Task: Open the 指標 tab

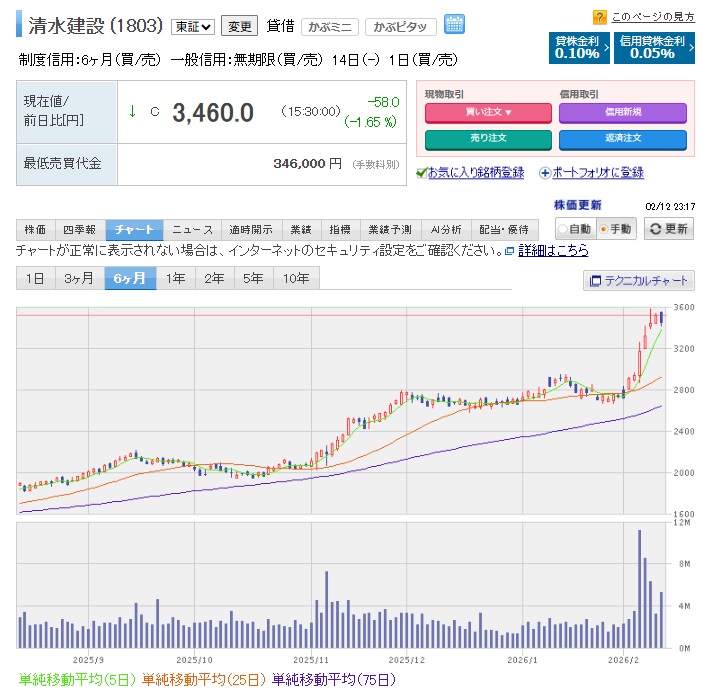Action: tap(340, 230)
